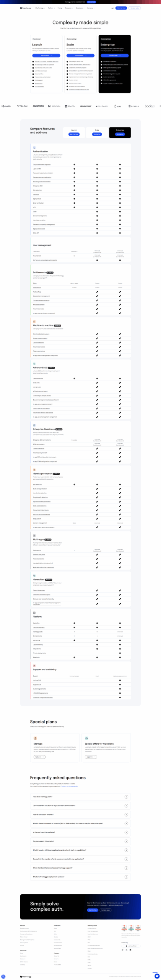The image size is (161, 980).
Task: Go to Pricing in the navigation bar
Action: [60, 8]
